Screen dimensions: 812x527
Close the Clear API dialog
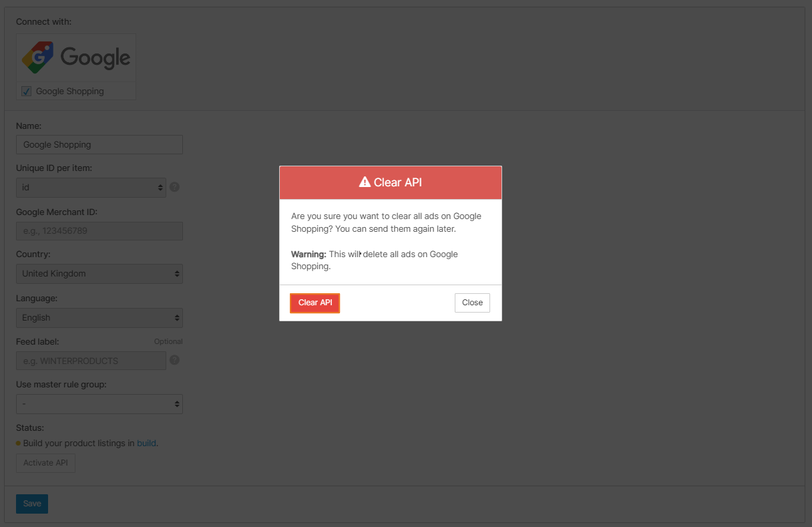[472, 303]
